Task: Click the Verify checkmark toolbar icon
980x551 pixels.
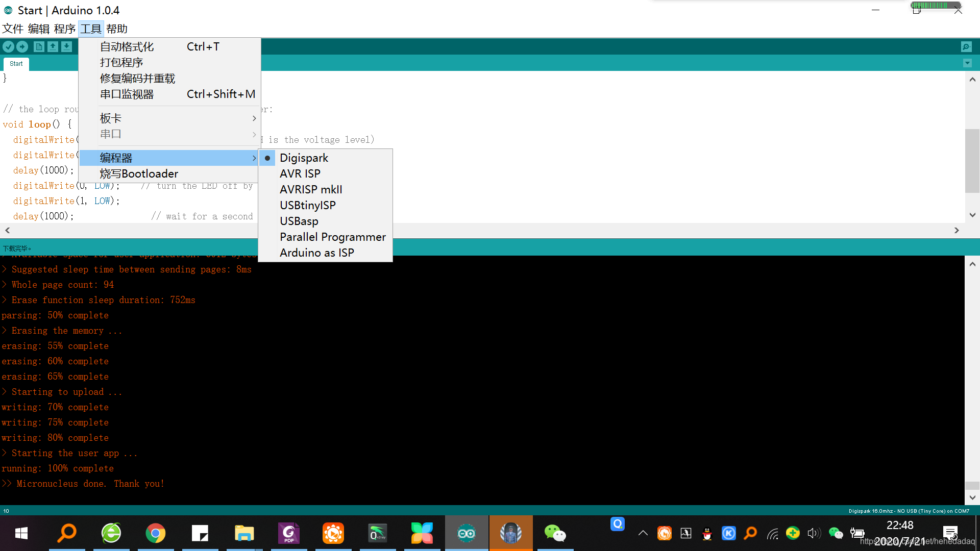Action: [8, 46]
